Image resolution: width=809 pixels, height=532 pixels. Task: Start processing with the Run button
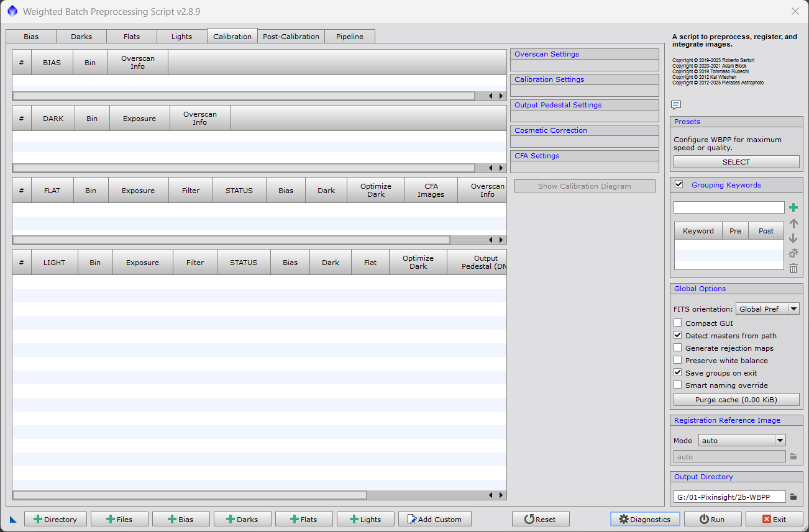click(713, 520)
